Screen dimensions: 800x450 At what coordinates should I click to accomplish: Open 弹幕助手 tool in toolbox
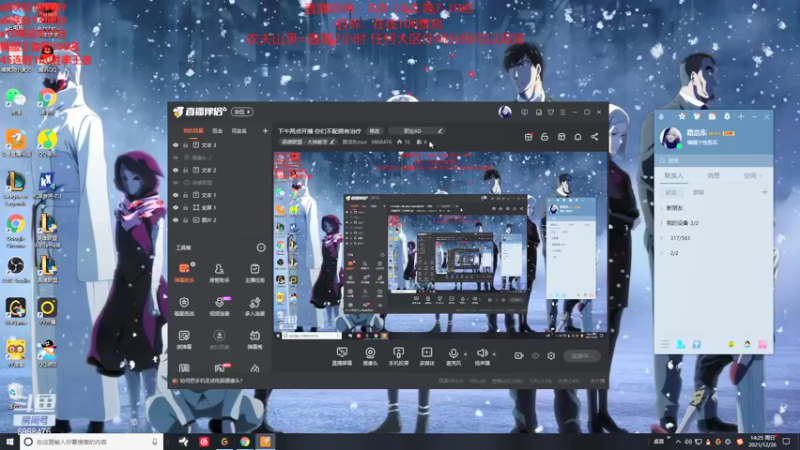click(184, 273)
